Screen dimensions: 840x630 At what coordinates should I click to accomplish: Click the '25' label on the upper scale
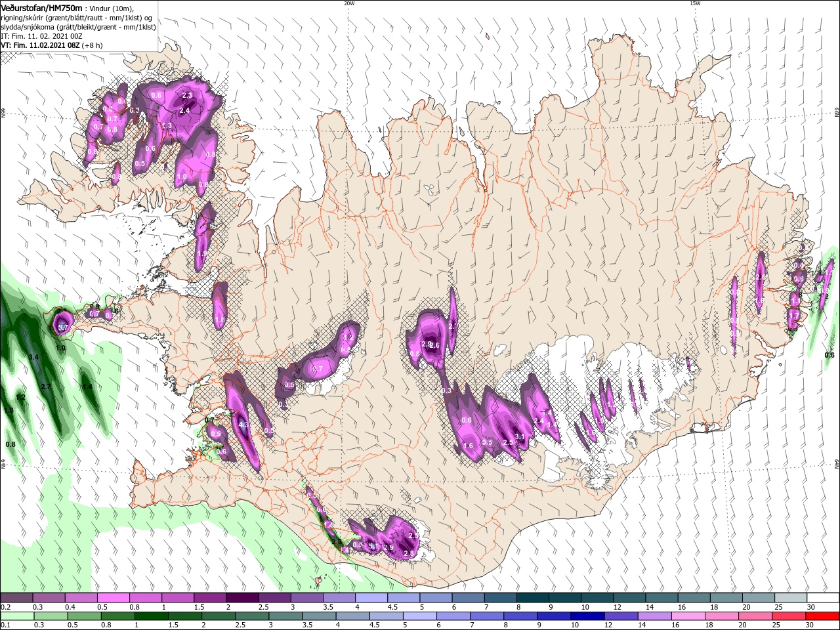(778, 607)
